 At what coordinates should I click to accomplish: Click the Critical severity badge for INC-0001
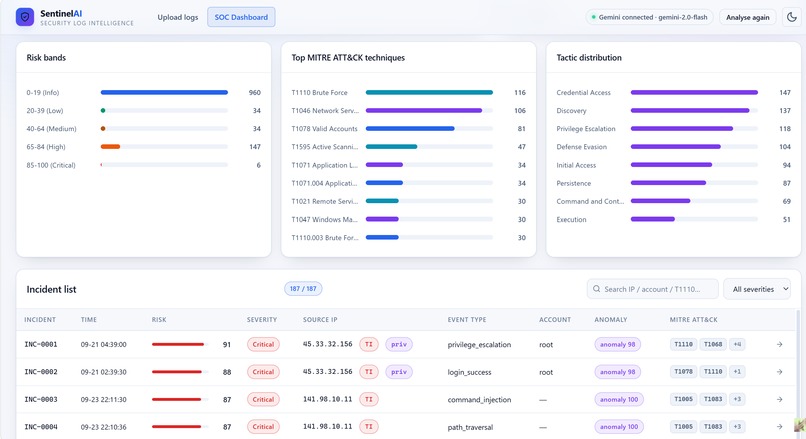pos(263,344)
